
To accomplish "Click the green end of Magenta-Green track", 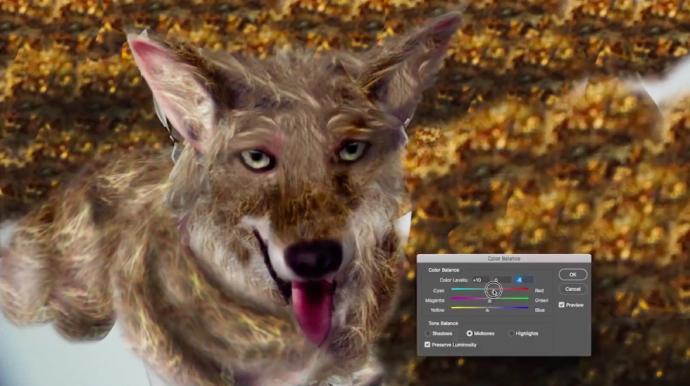I will click(525, 298).
